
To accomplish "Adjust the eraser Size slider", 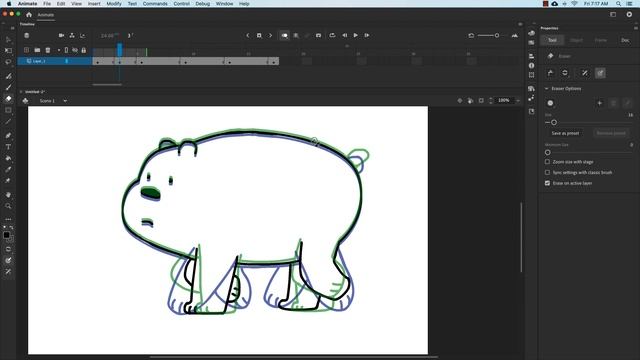I will 554,122.
